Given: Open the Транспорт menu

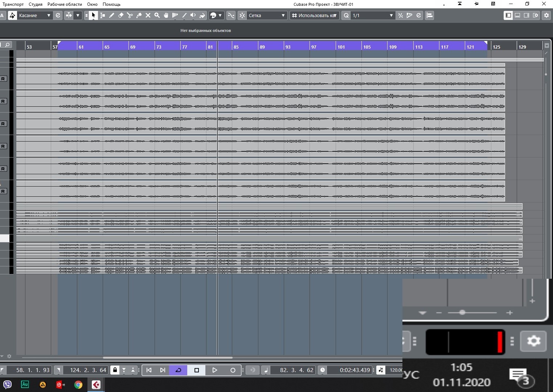Looking at the screenshot, I should pos(13,4).
